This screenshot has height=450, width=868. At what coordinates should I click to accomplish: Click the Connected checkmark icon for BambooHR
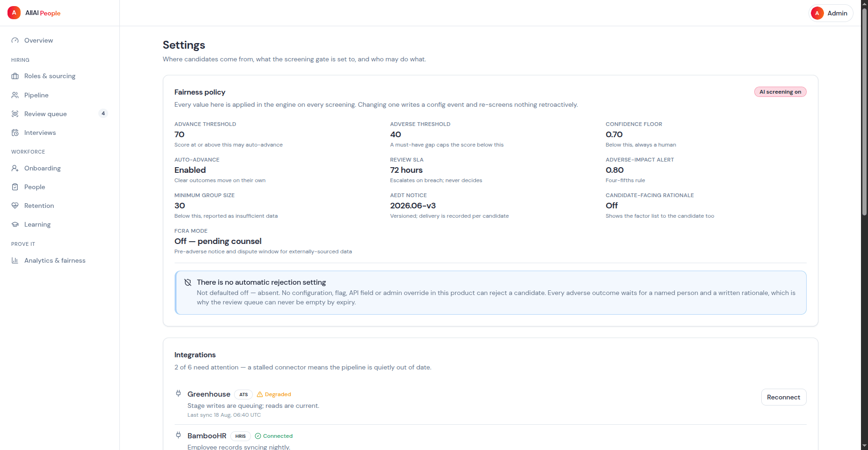(258, 436)
